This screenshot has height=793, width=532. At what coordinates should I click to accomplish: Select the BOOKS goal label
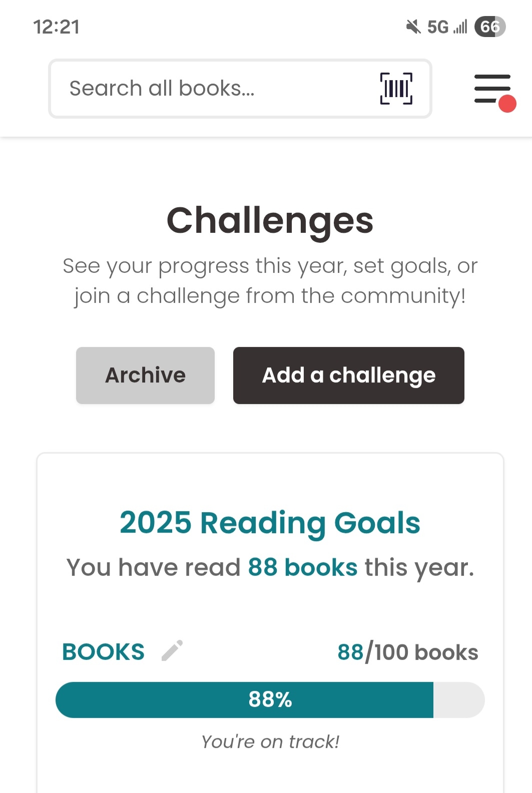tap(103, 652)
